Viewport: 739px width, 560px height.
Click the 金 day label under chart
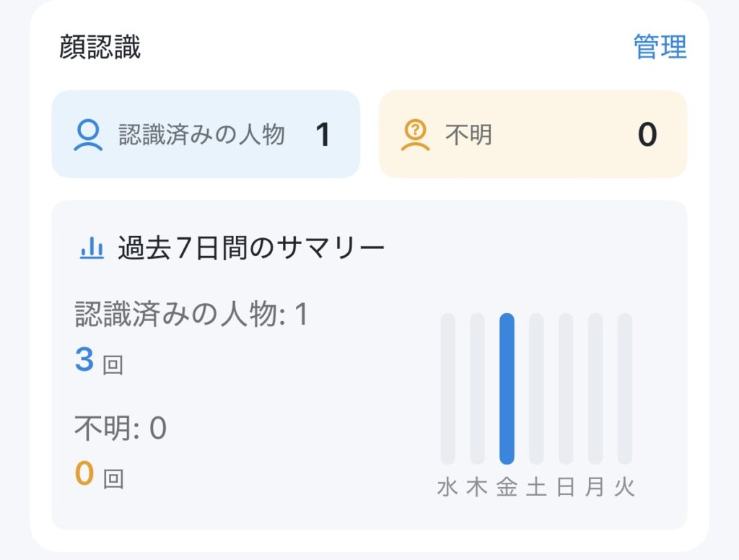click(x=507, y=488)
